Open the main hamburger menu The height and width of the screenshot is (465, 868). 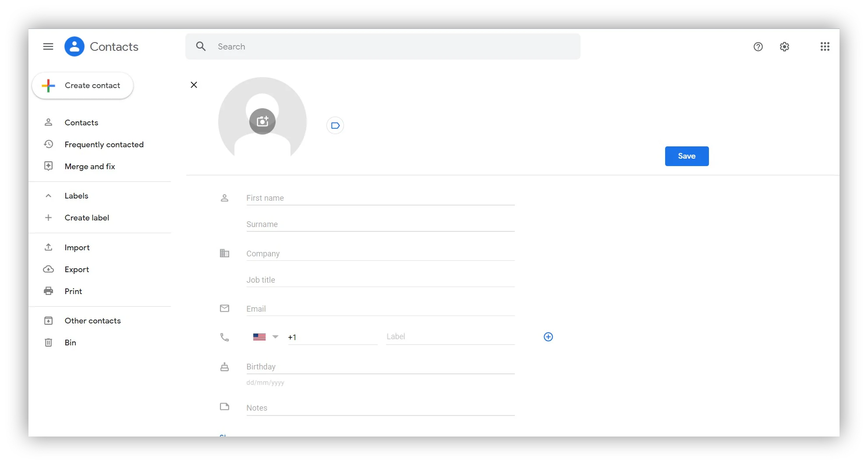pyautogui.click(x=48, y=46)
